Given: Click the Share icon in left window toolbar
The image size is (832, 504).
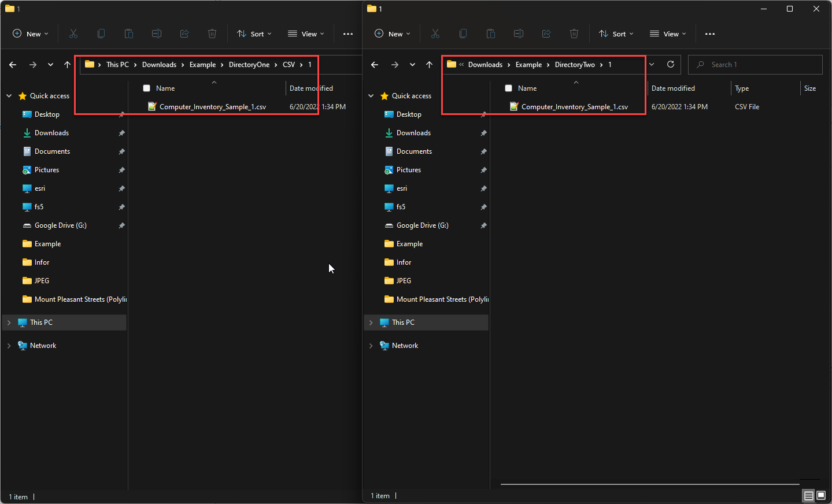Looking at the screenshot, I should point(184,34).
